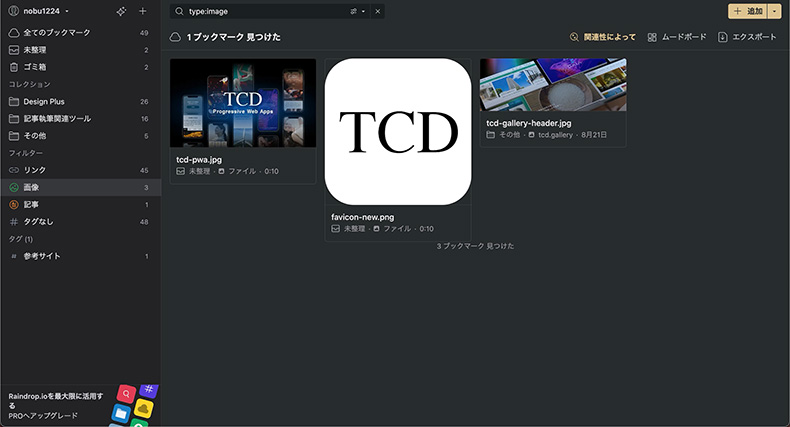The width and height of the screenshot is (790, 427).
Task: Click the AI sparkle icon in sidebar header
Action: [x=121, y=11]
